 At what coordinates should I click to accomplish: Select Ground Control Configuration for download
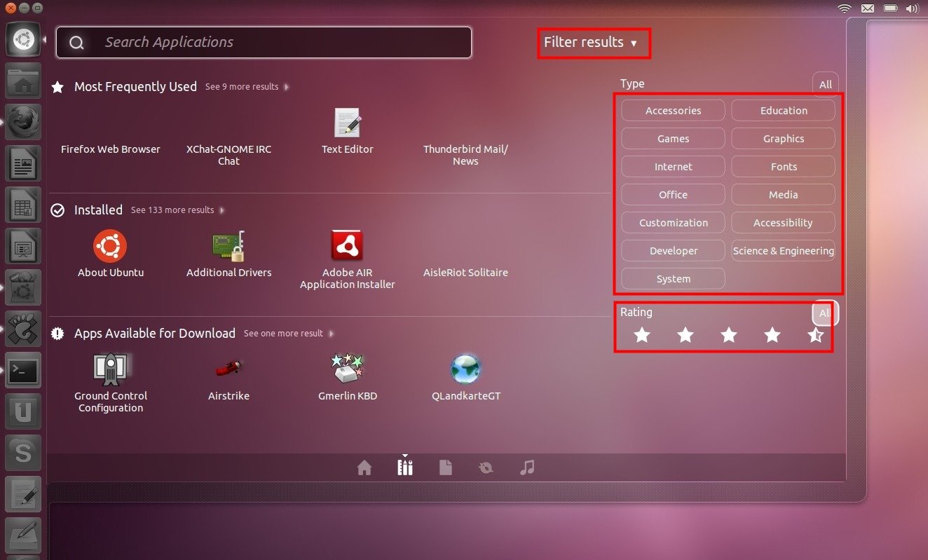[x=110, y=369]
